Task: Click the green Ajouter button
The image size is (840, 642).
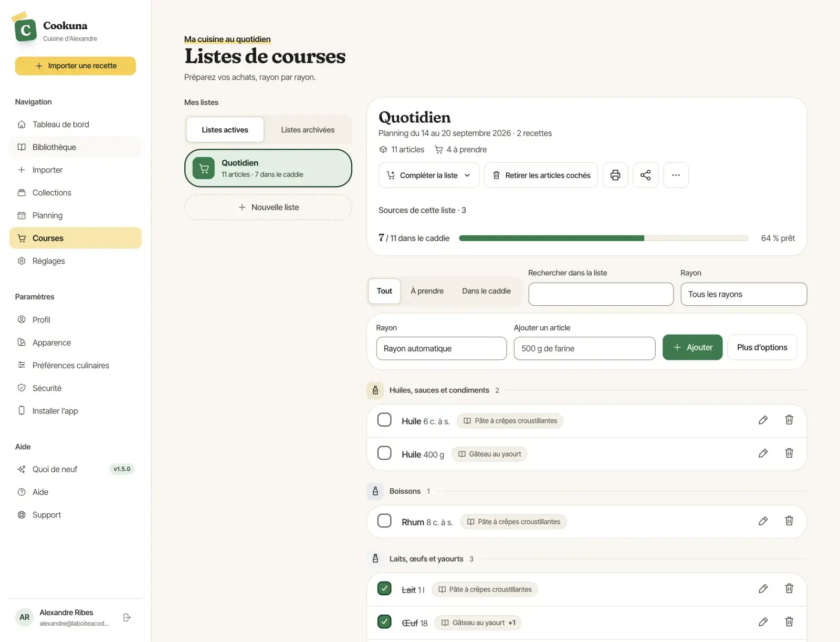Action: (692, 347)
